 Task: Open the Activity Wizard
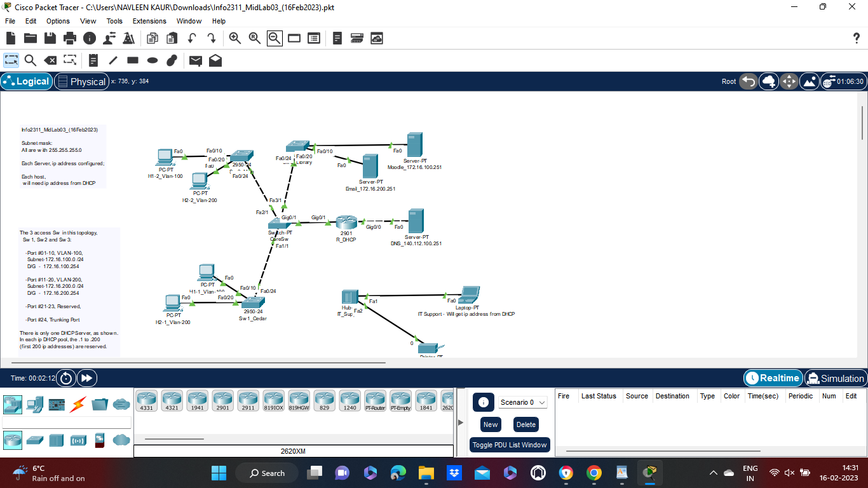127,38
